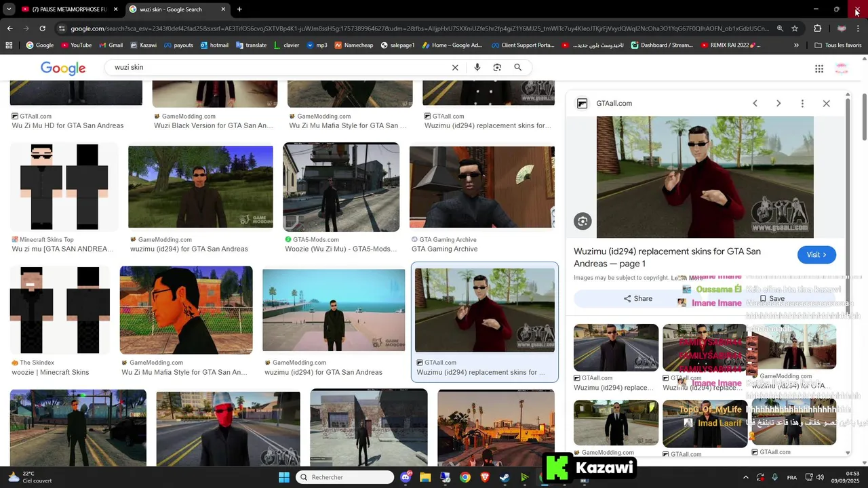Click the wuzi skin search input field
The height and width of the screenshot is (488, 868).
(x=278, y=68)
